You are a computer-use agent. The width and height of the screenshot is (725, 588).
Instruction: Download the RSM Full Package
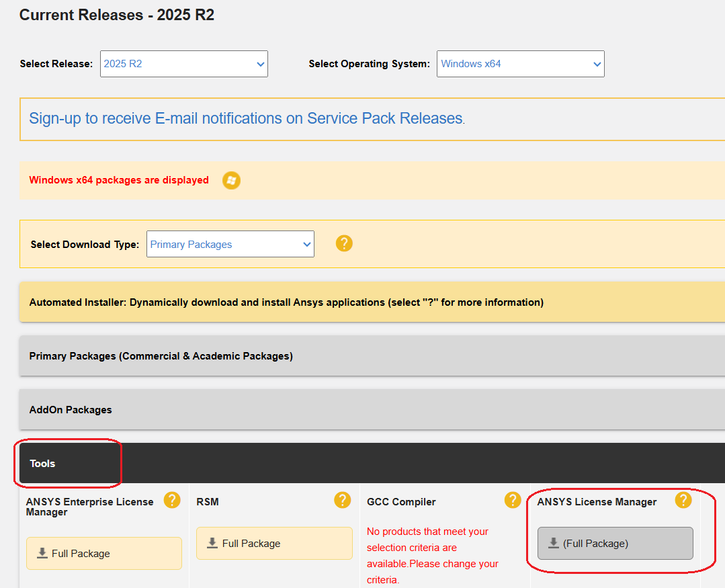click(274, 543)
